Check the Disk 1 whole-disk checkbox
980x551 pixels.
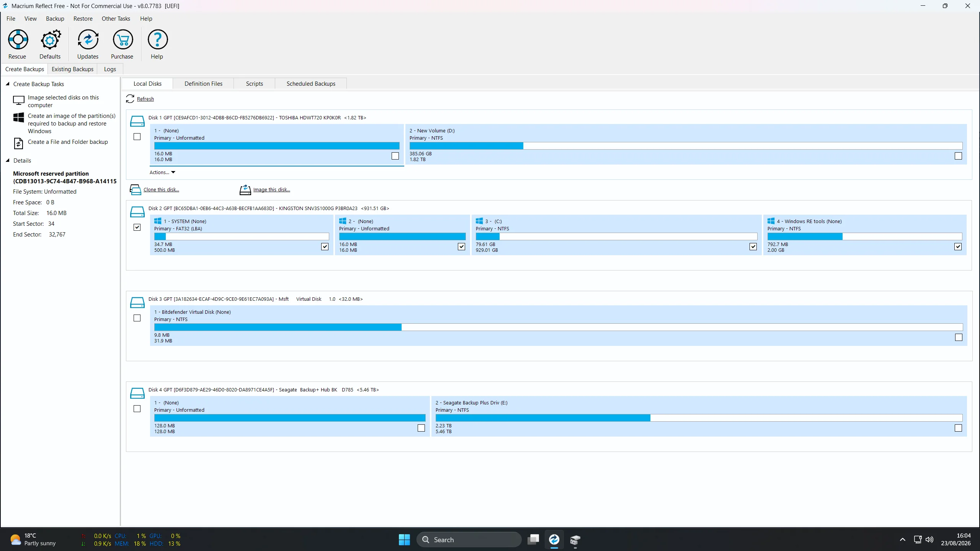point(137,137)
